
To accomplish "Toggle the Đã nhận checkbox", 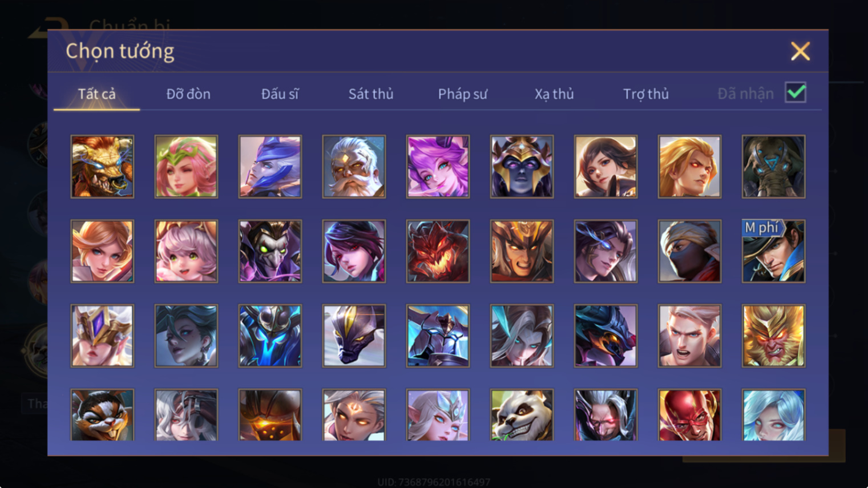I will click(796, 92).
